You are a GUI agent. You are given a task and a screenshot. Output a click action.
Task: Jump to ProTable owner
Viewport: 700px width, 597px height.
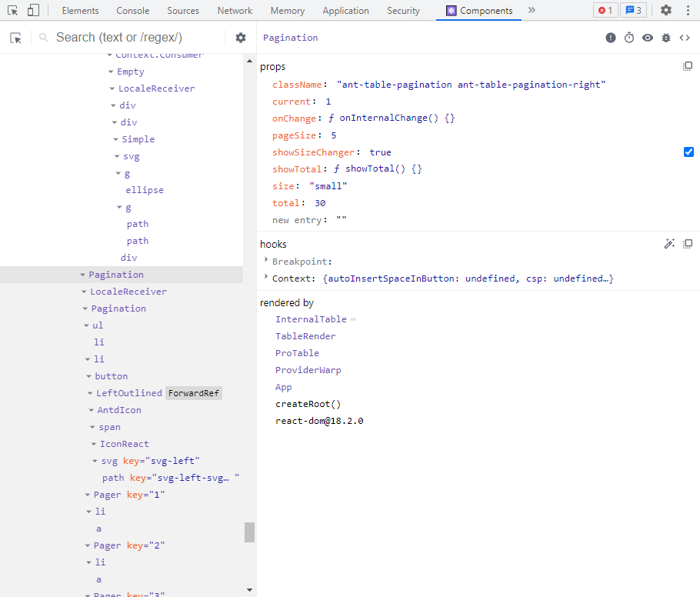(297, 353)
